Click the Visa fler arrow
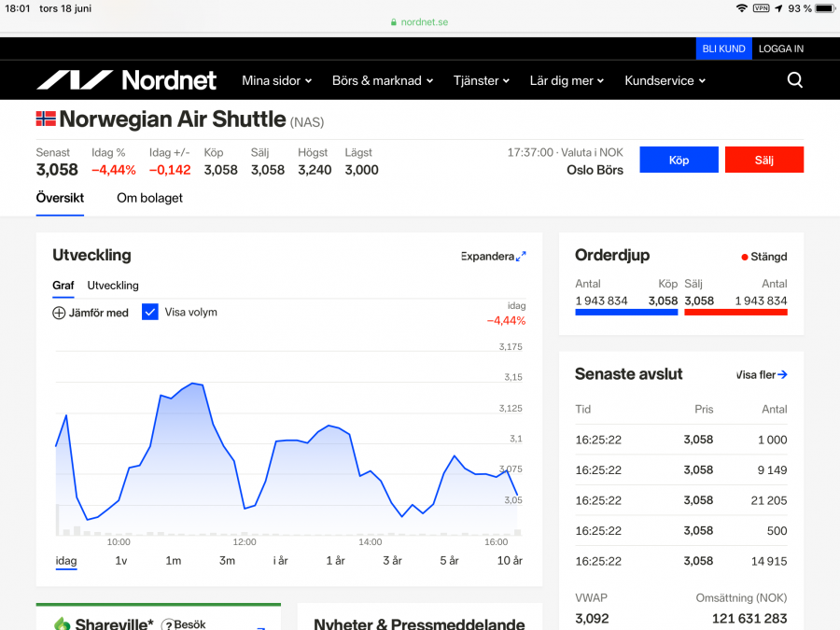Image resolution: width=840 pixels, height=630 pixels. pos(782,374)
